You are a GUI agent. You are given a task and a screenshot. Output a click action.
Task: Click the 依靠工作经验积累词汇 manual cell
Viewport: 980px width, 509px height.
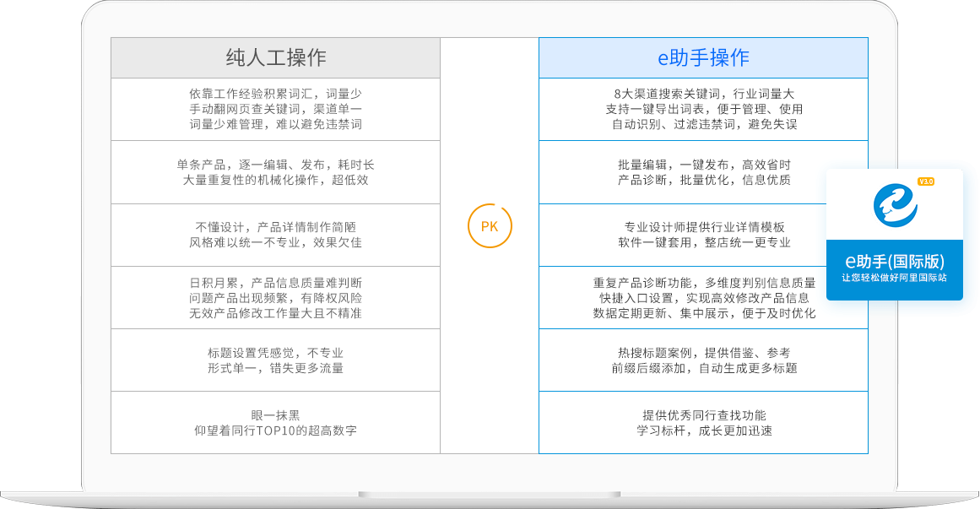275,109
